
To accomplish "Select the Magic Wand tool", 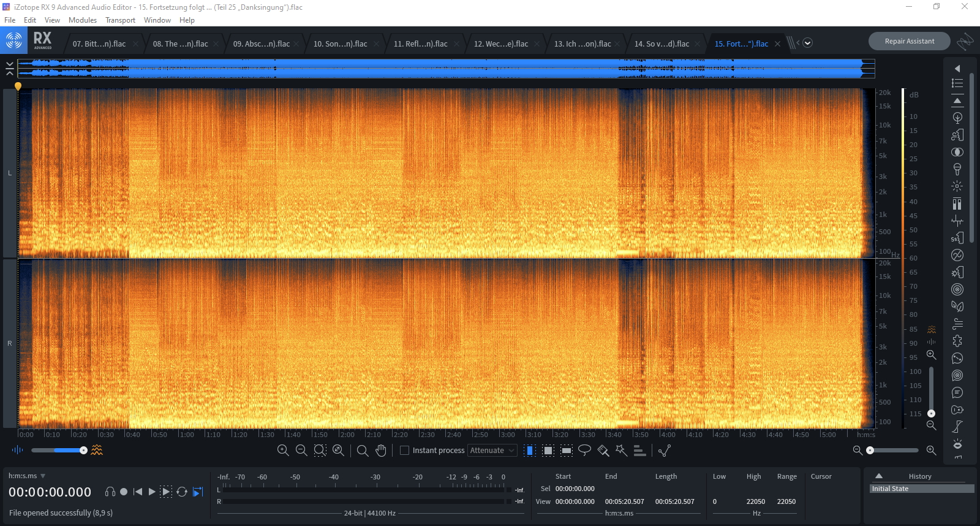I will [x=621, y=451].
